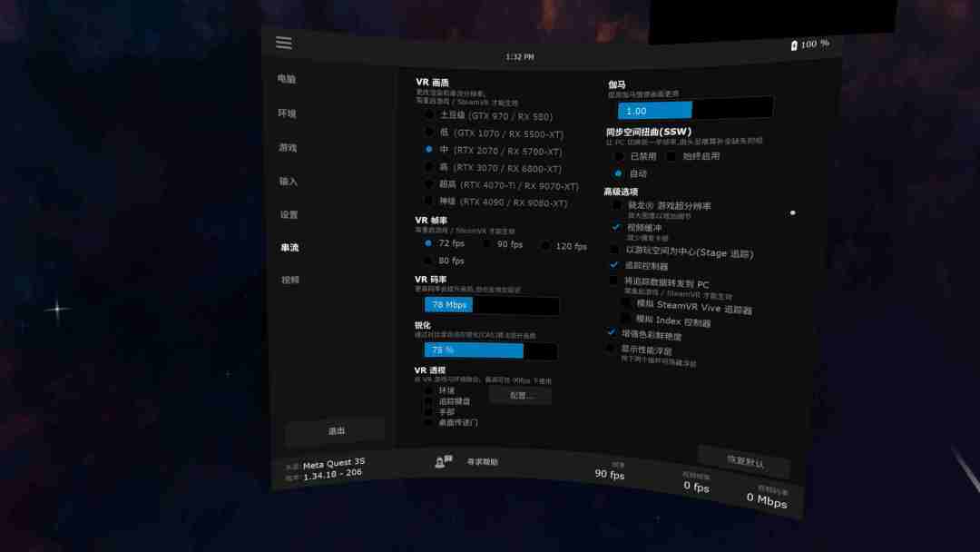Click the Meta Quest 3S device name

click(334, 463)
